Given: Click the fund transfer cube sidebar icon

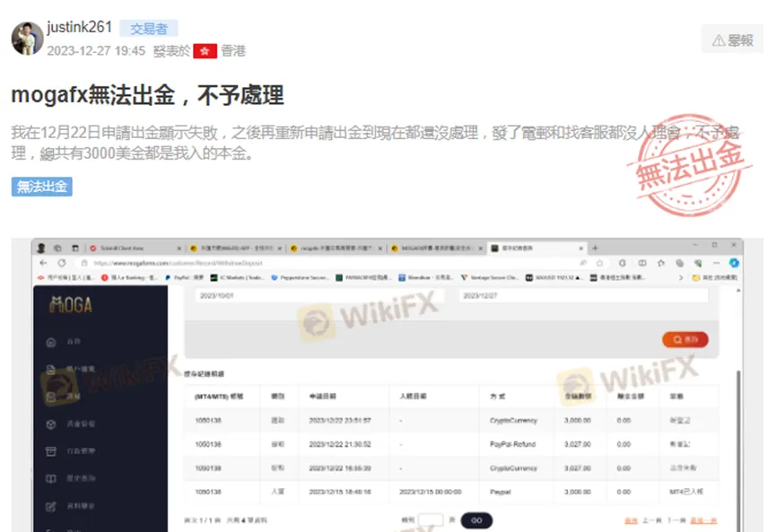Looking at the screenshot, I should 51,424.
